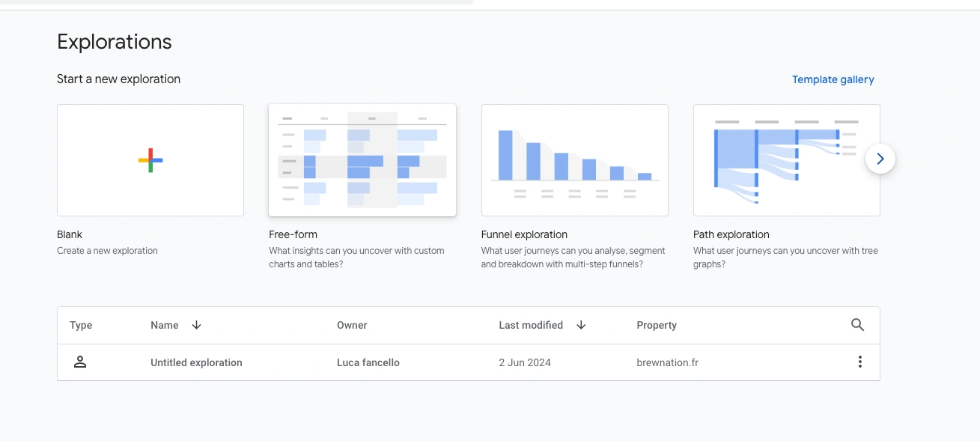This screenshot has width=980, height=441.
Task: Open three-dot menu for Untitled exploration
Action: [859, 362]
